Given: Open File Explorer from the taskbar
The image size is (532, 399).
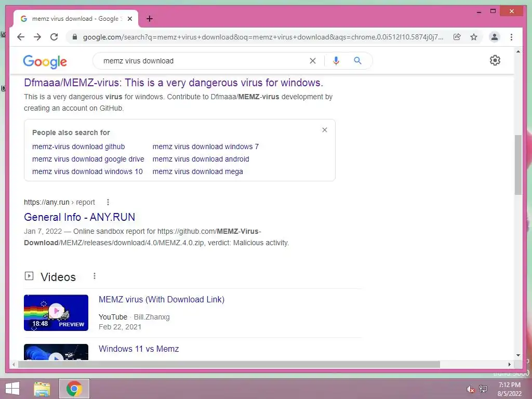Looking at the screenshot, I should [x=42, y=389].
